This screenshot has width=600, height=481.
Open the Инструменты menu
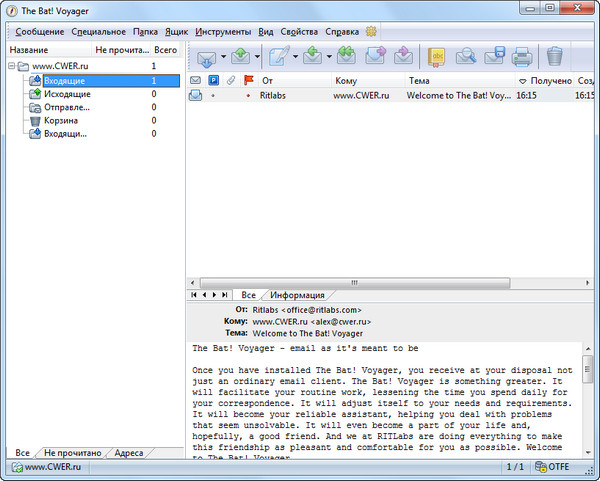click(x=223, y=32)
